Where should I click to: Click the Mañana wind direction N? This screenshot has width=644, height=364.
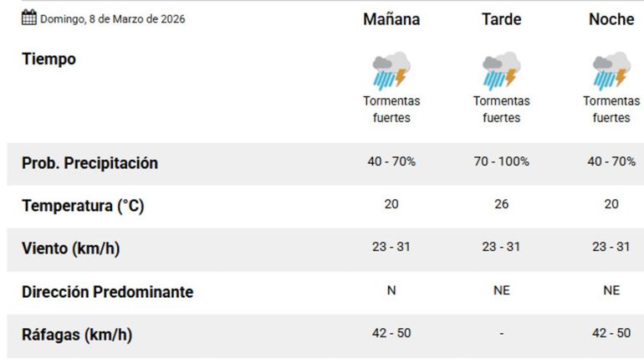[391, 290]
